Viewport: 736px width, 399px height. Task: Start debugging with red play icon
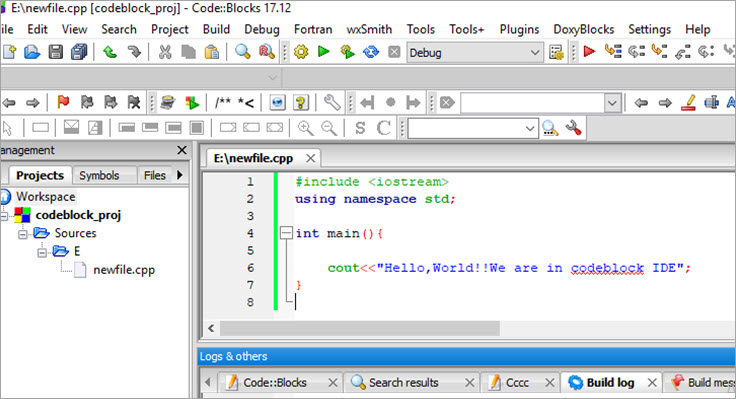coord(589,51)
